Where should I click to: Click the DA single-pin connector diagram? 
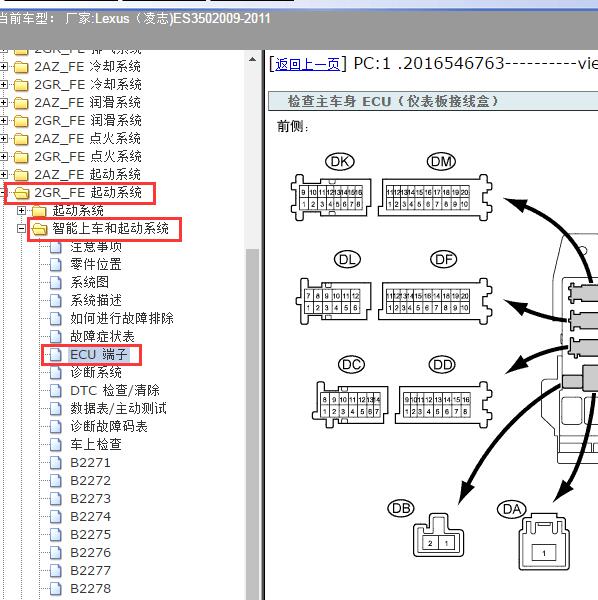[544, 542]
